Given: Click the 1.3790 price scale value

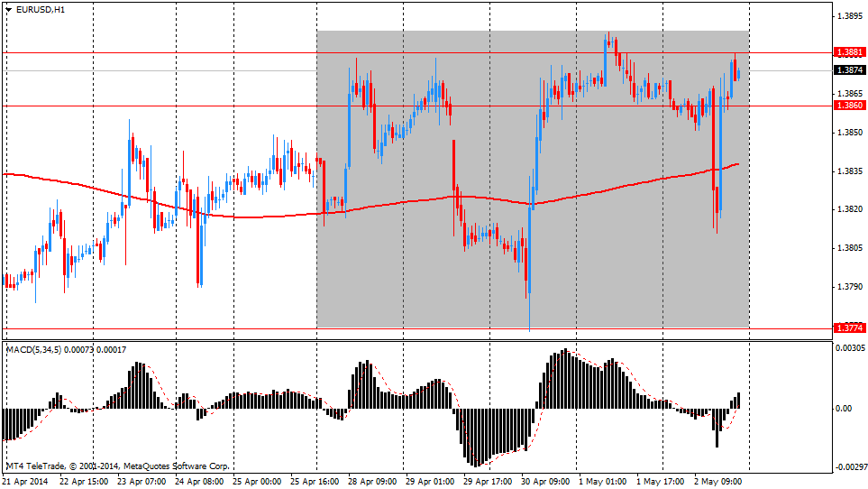Looking at the screenshot, I should (847, 287).
